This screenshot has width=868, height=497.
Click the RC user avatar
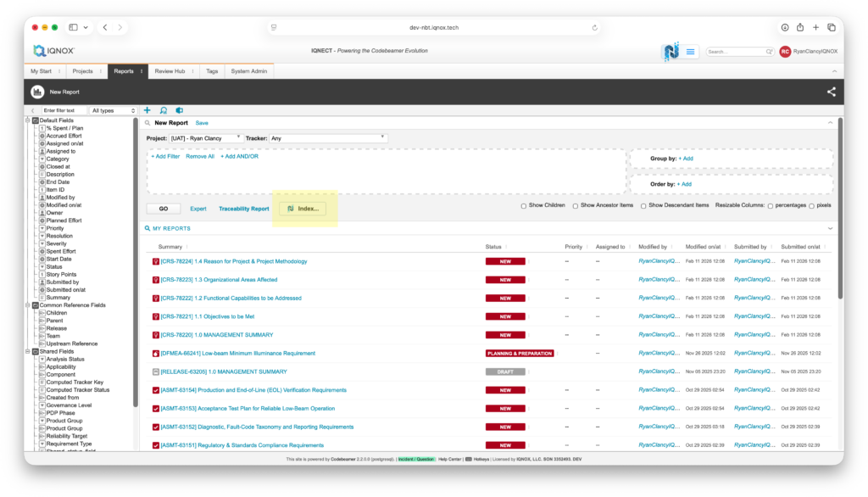point(785,52)
